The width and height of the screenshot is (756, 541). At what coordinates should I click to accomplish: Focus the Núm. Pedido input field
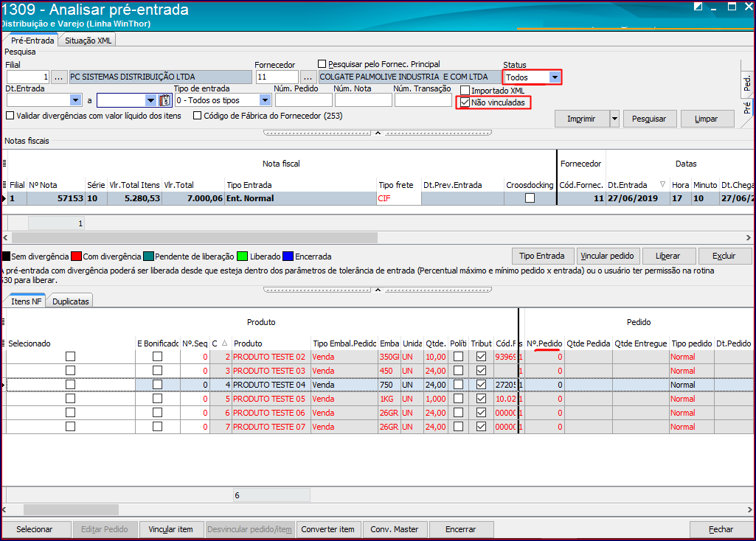click(x=303, y=100)
